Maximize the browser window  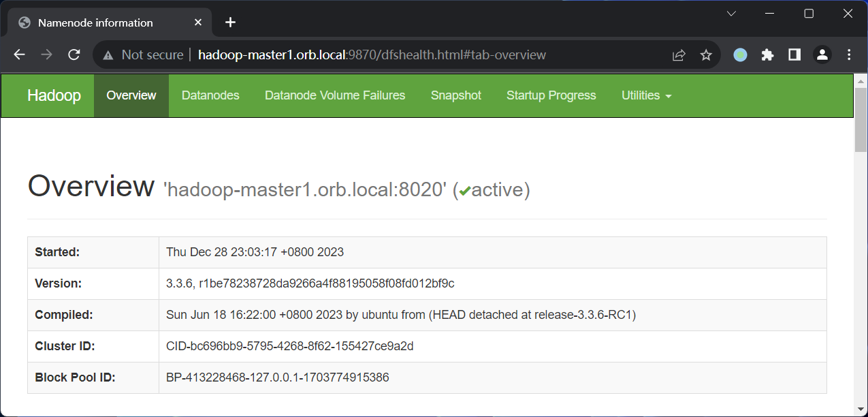[x=809, y=14]
